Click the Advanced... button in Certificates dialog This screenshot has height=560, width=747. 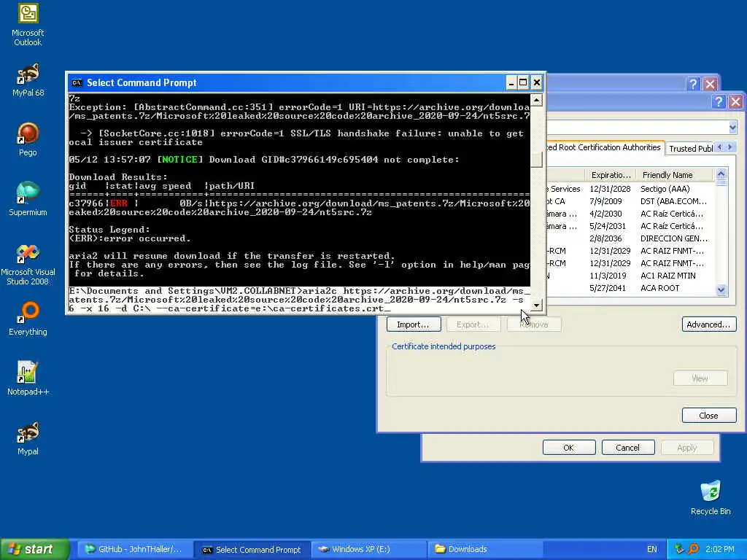click(x=709, y=324)
